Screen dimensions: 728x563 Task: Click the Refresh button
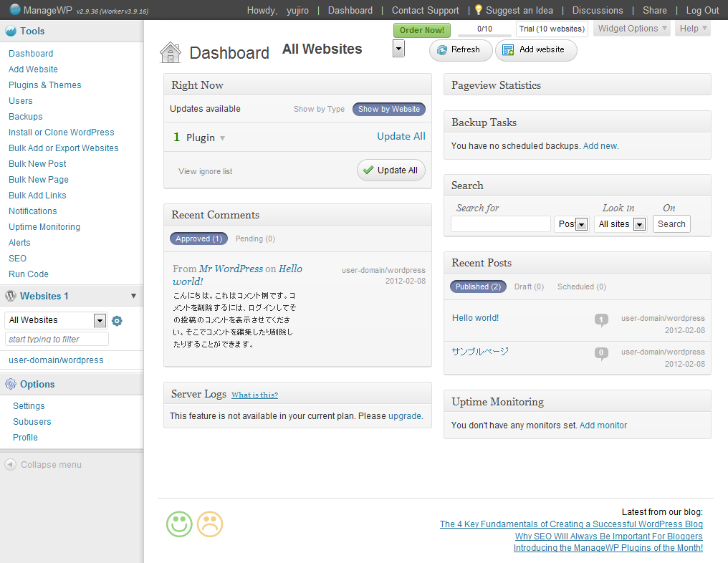pyautogui.click(x=461, y=50)
